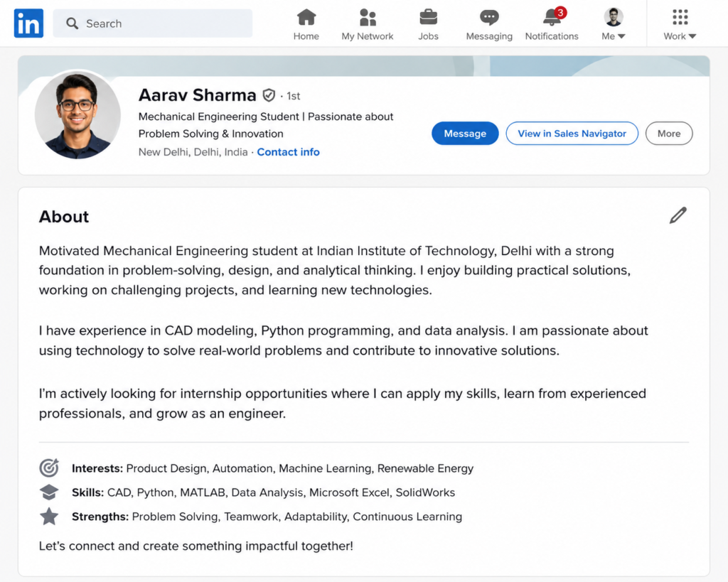Screen dimensions: 728x582
Task: Open the Jobs briefcase icon
Action: point(428,17)
